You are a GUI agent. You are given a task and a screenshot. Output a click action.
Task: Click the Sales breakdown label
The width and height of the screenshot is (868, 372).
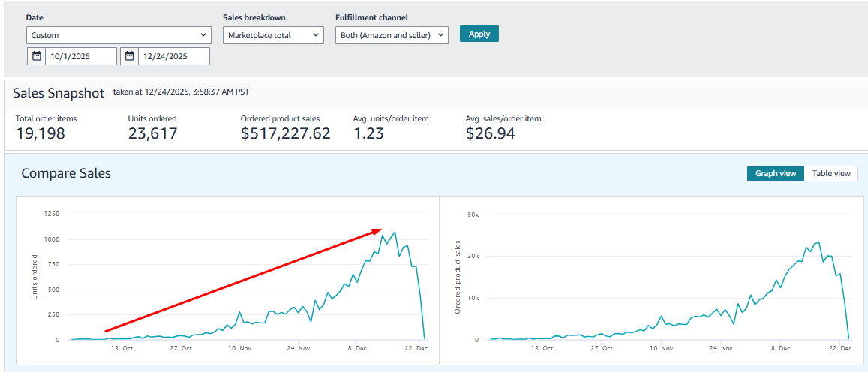pos(254,18)
